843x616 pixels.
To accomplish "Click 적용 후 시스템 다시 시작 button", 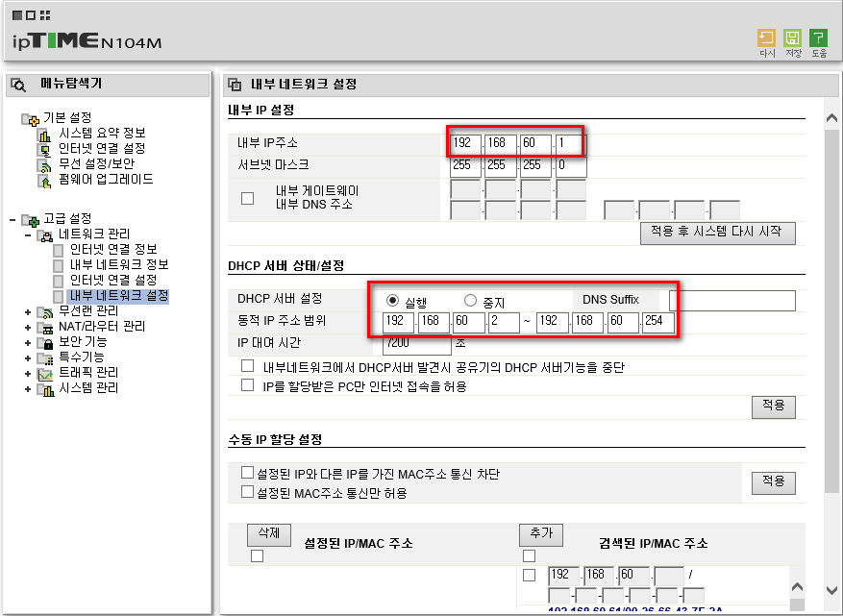I will pyautogui.click(x=718, y=233).
